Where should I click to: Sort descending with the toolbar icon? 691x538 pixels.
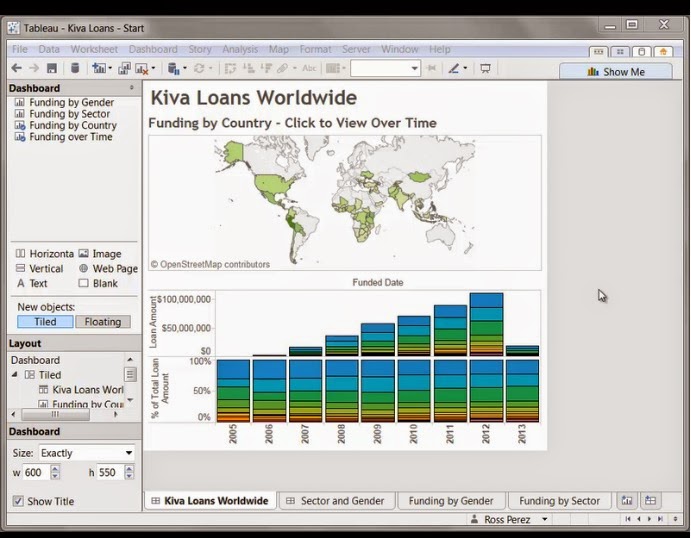coord(266,68)
